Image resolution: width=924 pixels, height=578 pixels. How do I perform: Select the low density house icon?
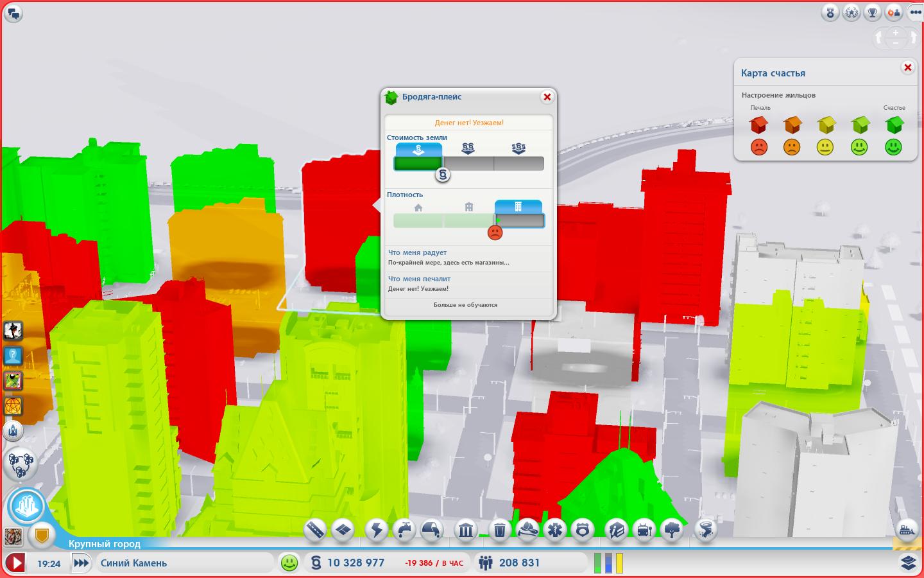(x=418, y=207)
